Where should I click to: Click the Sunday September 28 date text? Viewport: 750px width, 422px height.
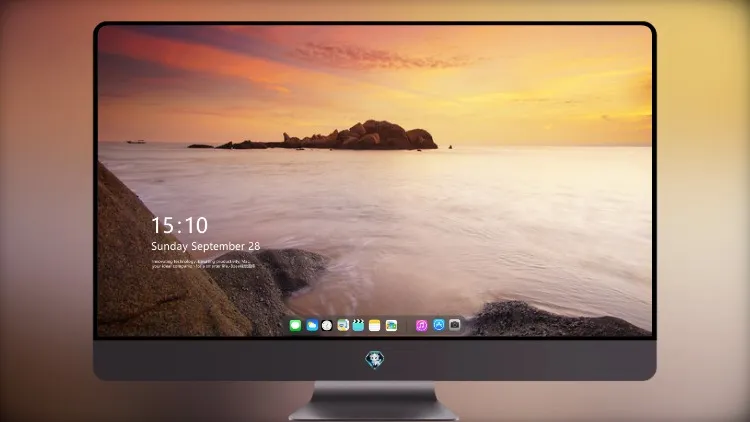click(206, 246)
